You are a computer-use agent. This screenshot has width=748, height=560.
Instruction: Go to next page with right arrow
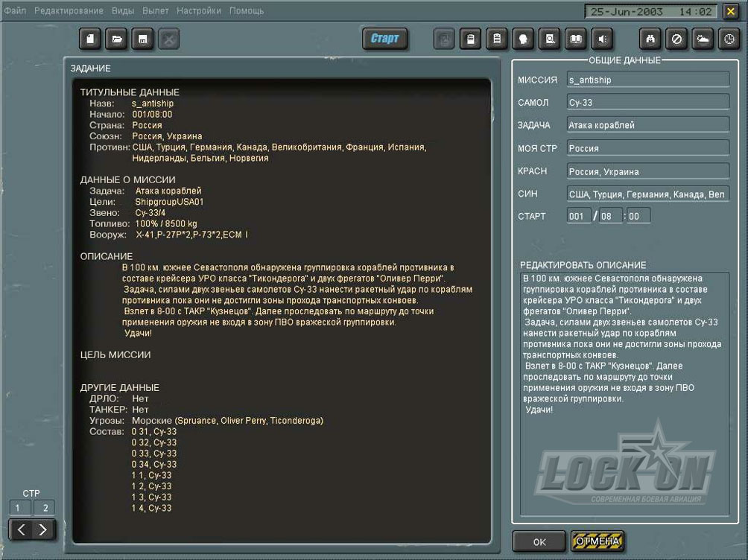point(43,529)
